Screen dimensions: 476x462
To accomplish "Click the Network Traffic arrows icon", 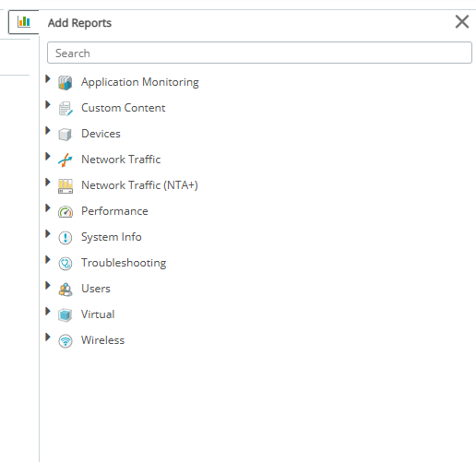I will point(65,160).
